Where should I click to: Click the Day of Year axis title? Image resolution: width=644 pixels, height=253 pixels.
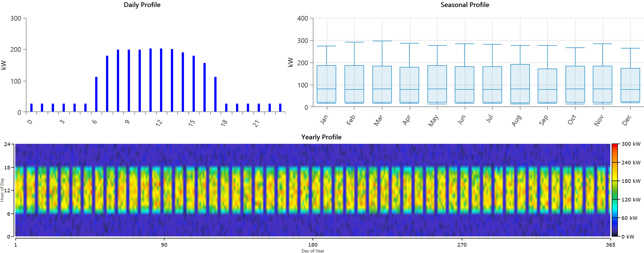(x=313, y=251)
